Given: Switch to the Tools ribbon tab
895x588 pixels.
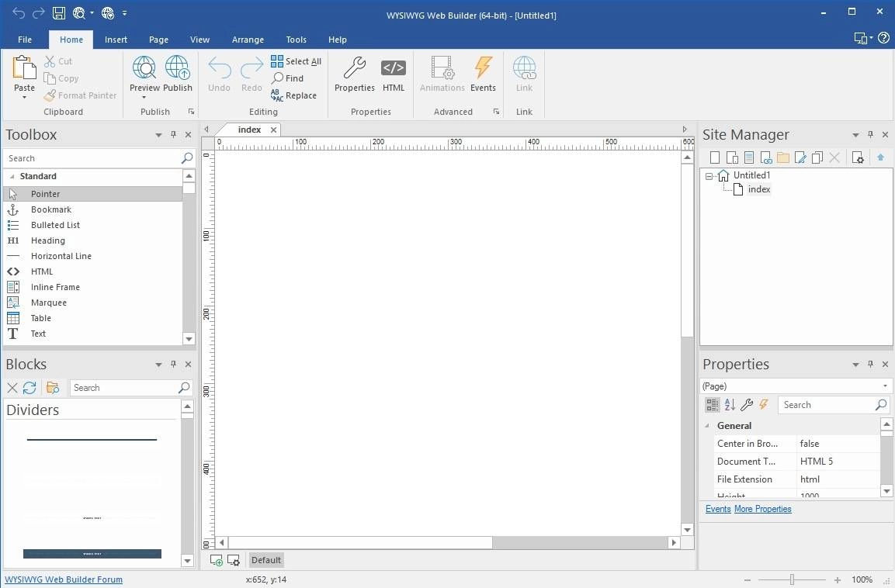Looking at the screenshot, I should pos(297,40).
